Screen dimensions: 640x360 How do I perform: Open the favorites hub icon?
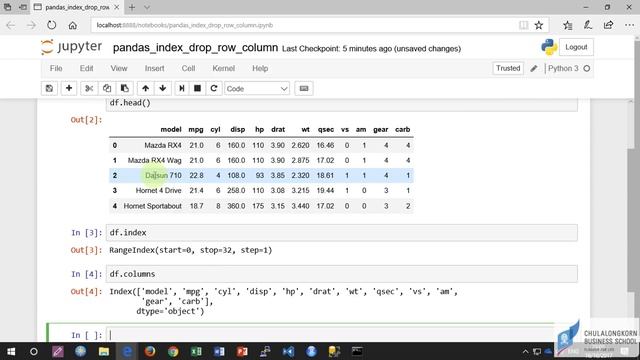point(568,25)
